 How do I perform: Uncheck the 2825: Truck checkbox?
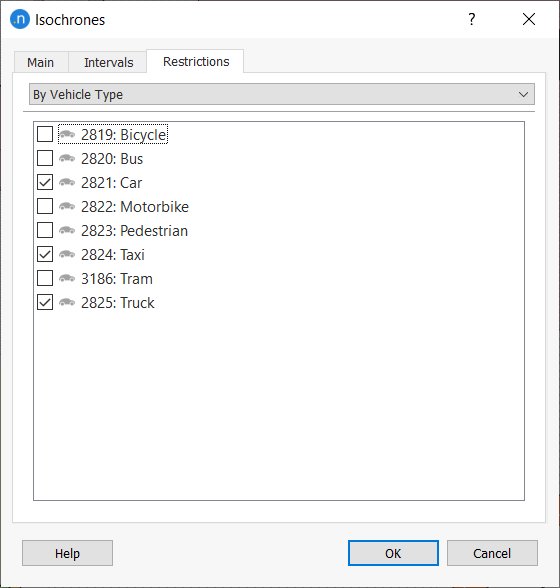point(45,302)
